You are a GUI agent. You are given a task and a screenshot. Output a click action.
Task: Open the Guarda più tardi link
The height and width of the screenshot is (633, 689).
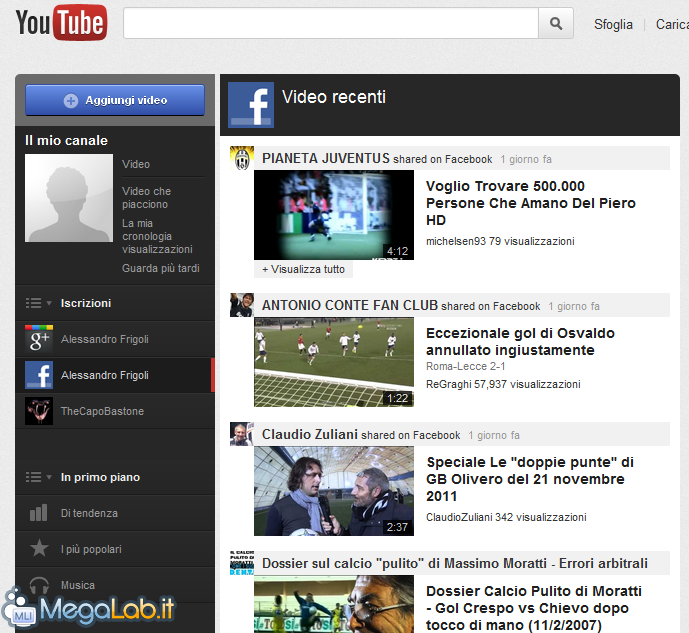[161, 268]
